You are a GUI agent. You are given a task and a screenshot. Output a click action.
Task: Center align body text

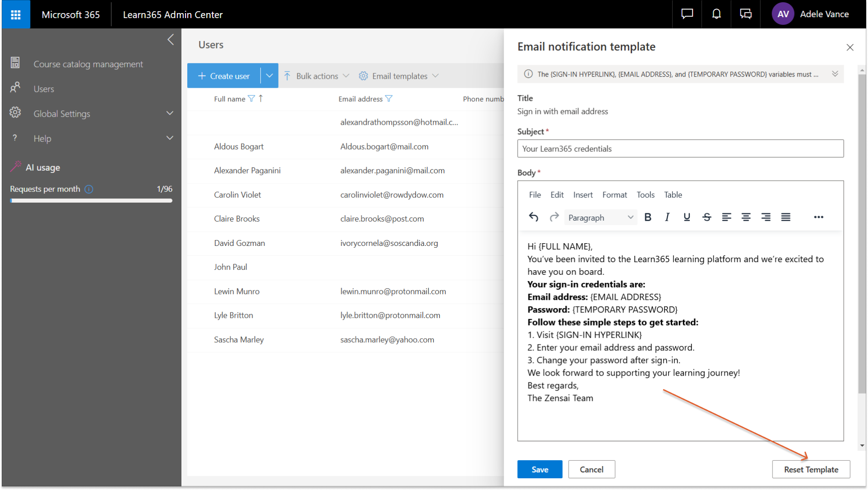[x=746, y=218]
